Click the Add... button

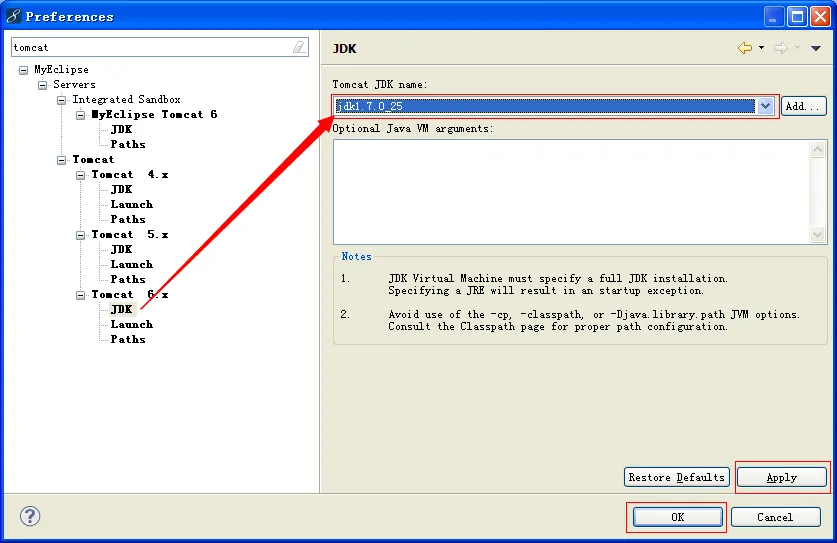[803, 106]
